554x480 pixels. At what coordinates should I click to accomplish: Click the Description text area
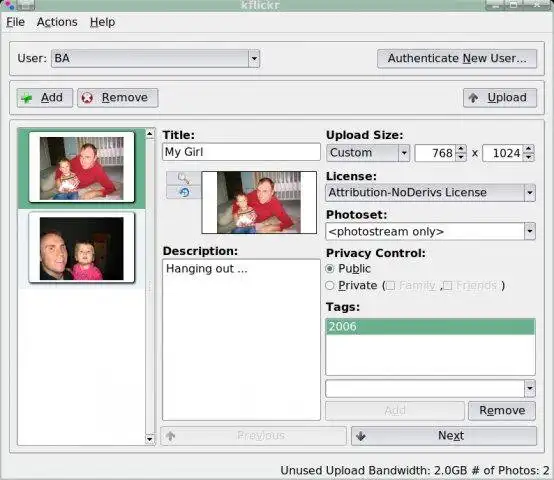[x=241, y=340]
